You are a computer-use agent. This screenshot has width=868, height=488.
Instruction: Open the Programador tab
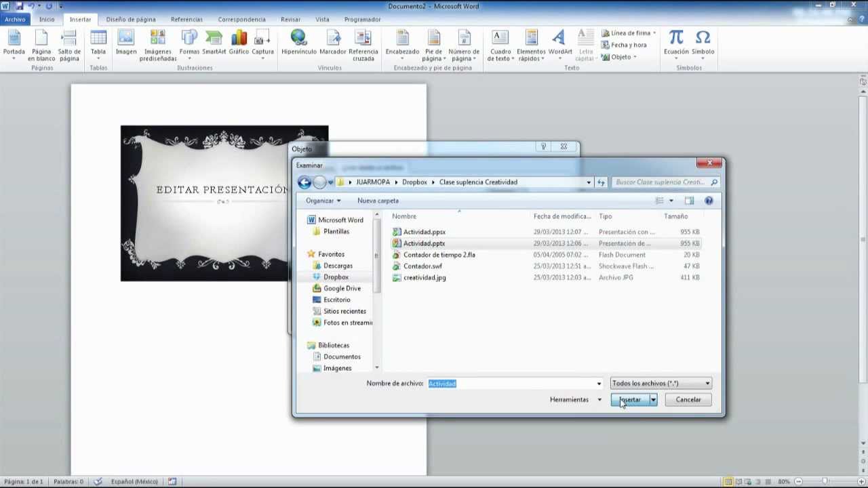pos(362,20)
